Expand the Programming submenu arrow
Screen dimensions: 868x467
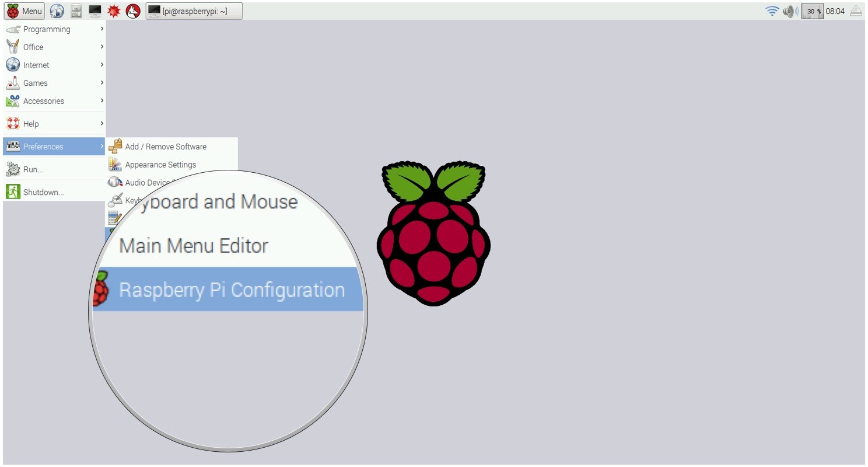(101, 29)
